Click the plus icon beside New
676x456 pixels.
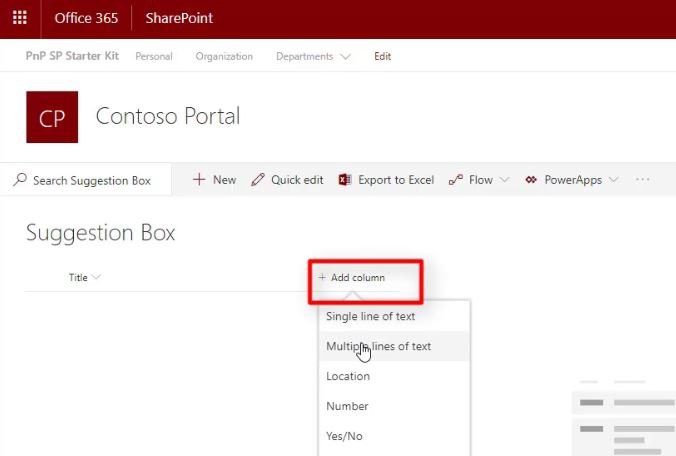click(199, 179)
